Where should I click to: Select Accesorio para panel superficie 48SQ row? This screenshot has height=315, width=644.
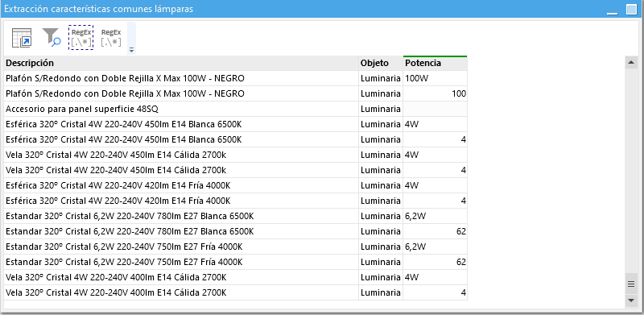point(236,109)
